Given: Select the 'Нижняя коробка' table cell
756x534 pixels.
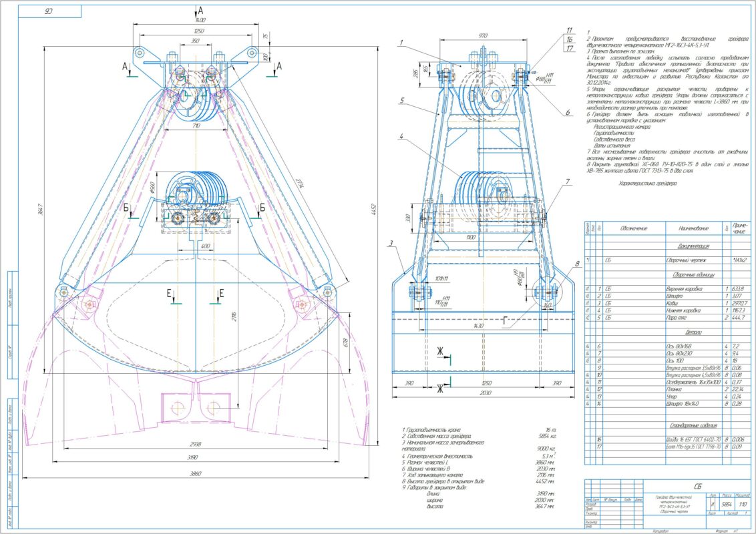Looking at the screenshot, I should tap(683, 311).
